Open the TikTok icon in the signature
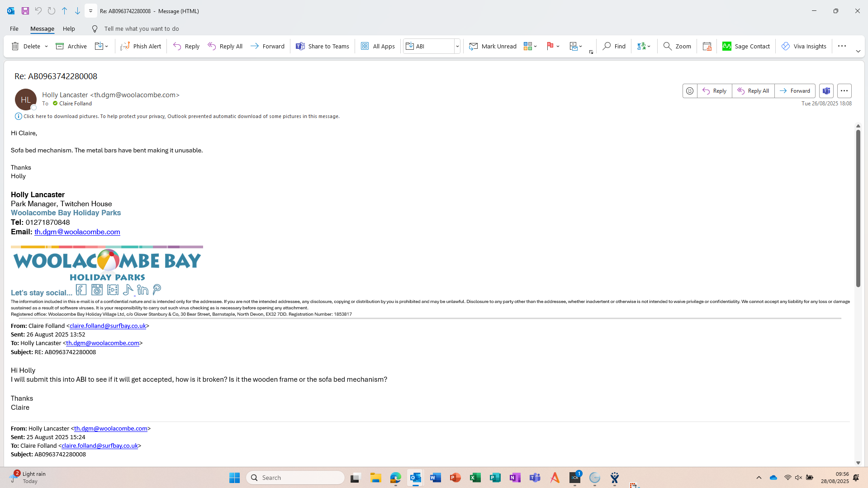This screenshot has width=868, height=488. point(128,290)
